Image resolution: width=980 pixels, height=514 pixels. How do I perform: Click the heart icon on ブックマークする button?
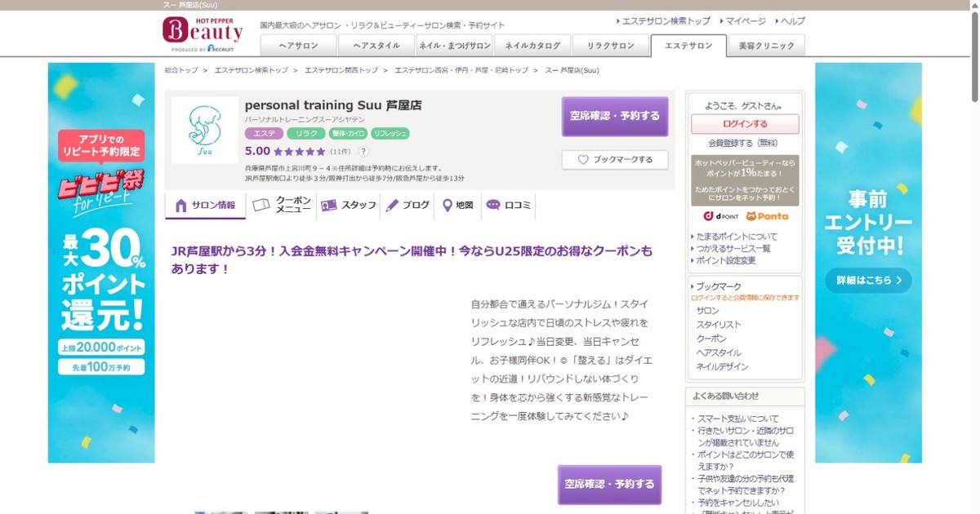point(583,160)
